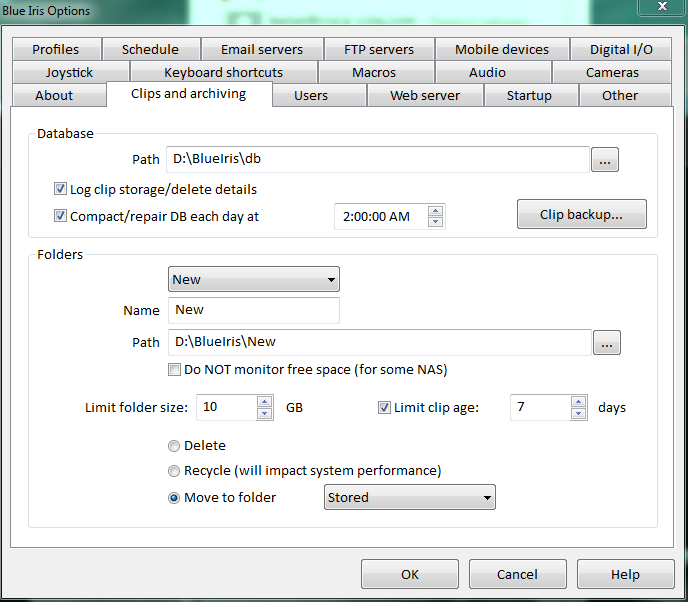This screenshot has height=602, width=688.
Task: Click the 2:00:00 AM time field
Action: (x=381, y=216)
